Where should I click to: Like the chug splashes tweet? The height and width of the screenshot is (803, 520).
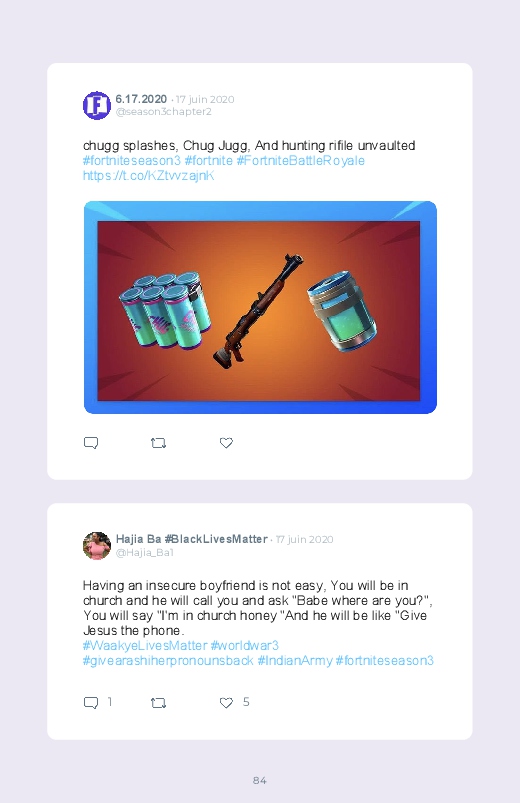pyautogui.click(x=226, y=443)
